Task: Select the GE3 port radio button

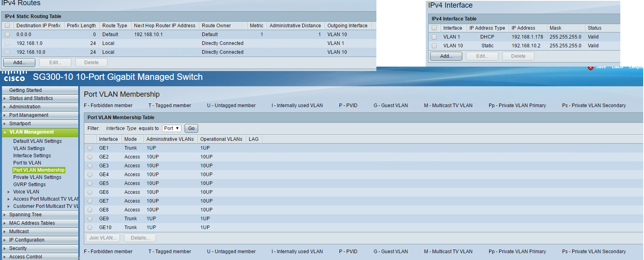Action: [90, 166]
